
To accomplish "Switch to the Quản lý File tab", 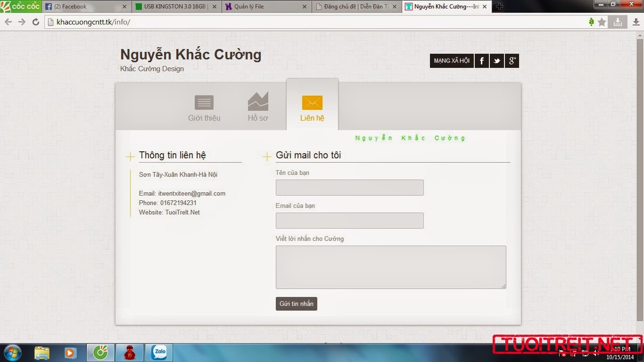I will [x=266, y=7].
